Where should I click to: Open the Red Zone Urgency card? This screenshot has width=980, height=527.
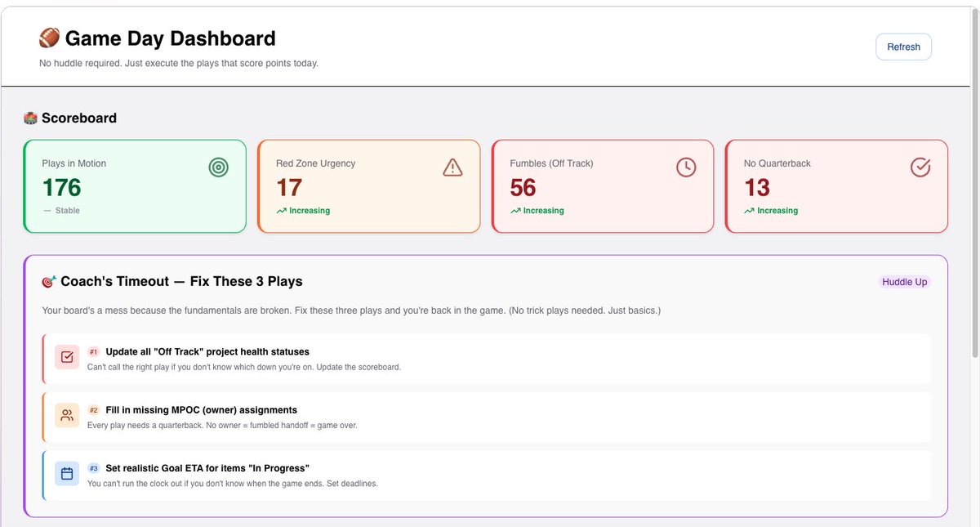pyautogui.click(x=369, y=186)
